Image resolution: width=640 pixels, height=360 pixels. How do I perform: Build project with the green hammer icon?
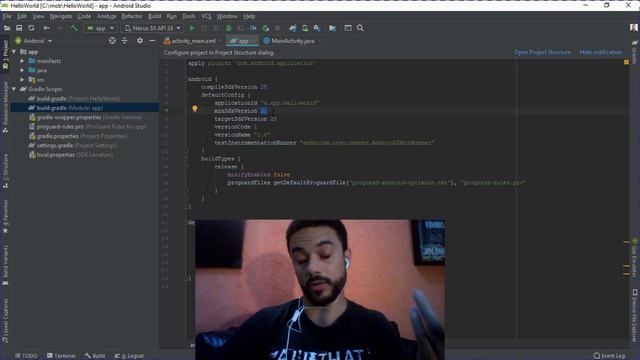click(74, 28)
